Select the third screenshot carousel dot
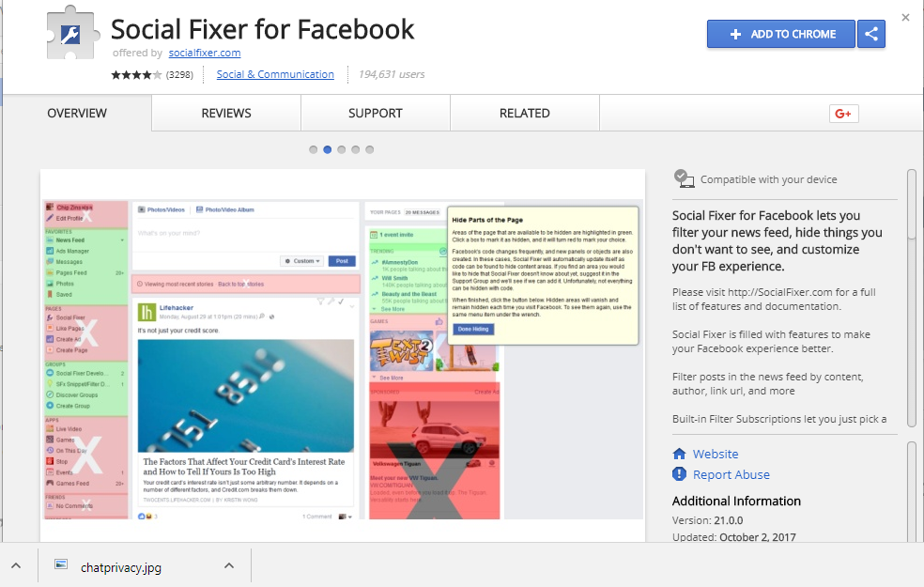The image size is (924, 587). [x=341, y=149]
